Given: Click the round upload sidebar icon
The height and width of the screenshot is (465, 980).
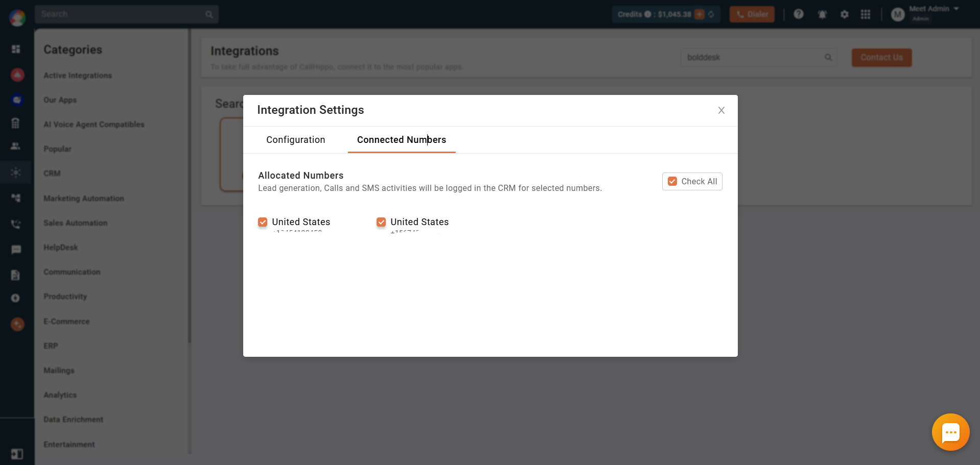Looking at the screenshot, I should (x=15, y=298).
